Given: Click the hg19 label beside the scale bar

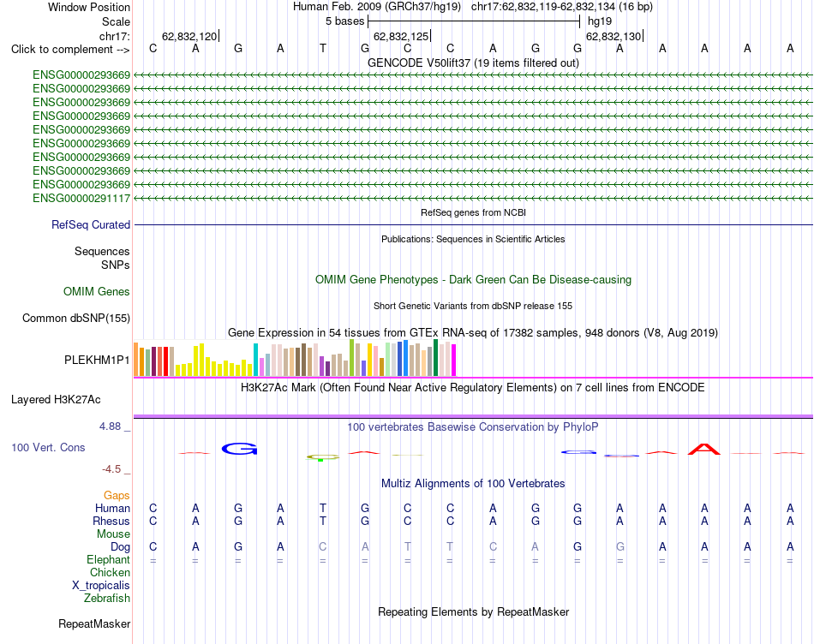Looking at the screenshot, I should click(600, 21).
